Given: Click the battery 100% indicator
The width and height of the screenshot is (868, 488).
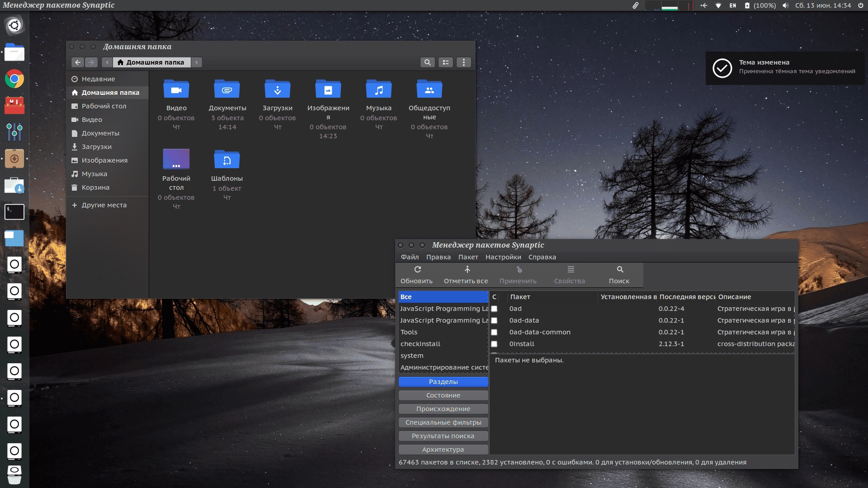Looking at the screenshot, I should click(x=760, y=5).
